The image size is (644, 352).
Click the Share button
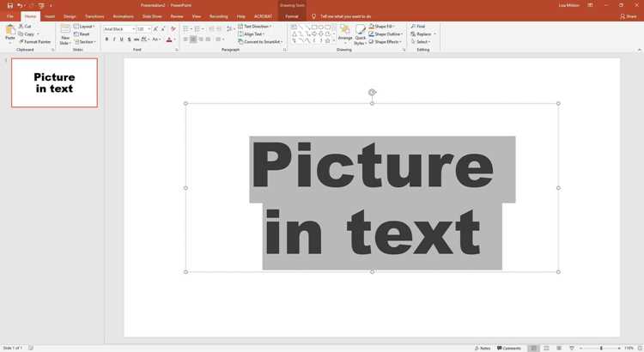coord(629,16)
